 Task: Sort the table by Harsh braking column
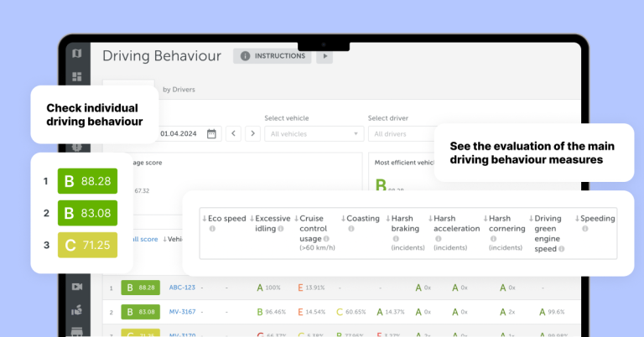pos(406,223)
